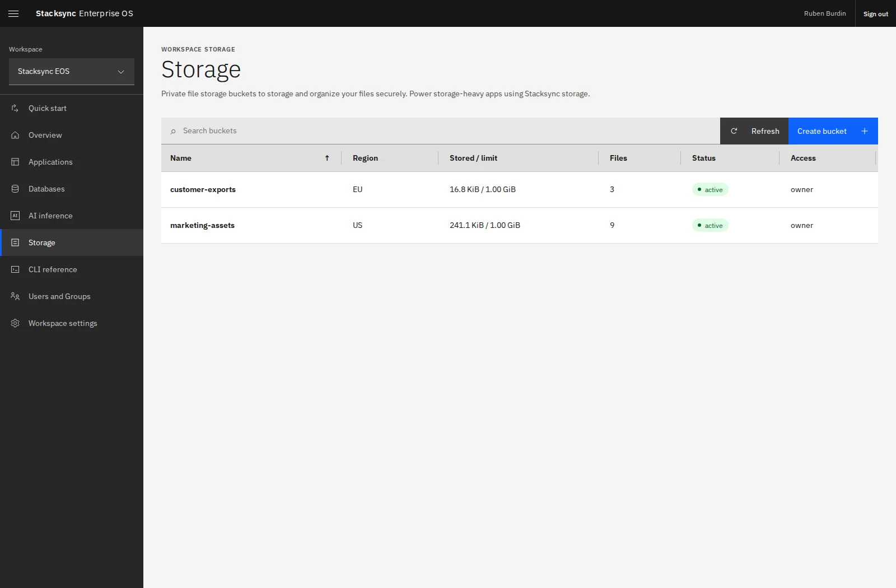Open Users and Groups page
This screenshot has height=588, width=896.
coord(72,296)
